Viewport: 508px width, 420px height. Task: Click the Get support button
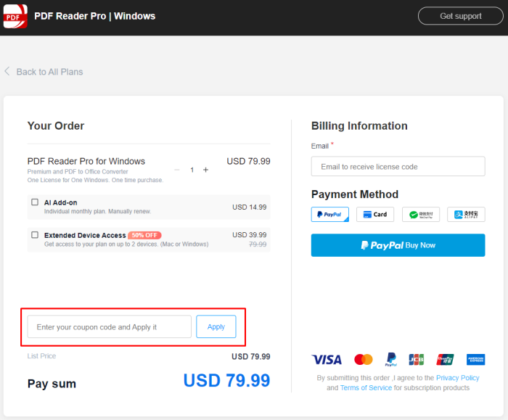point(460,16)
